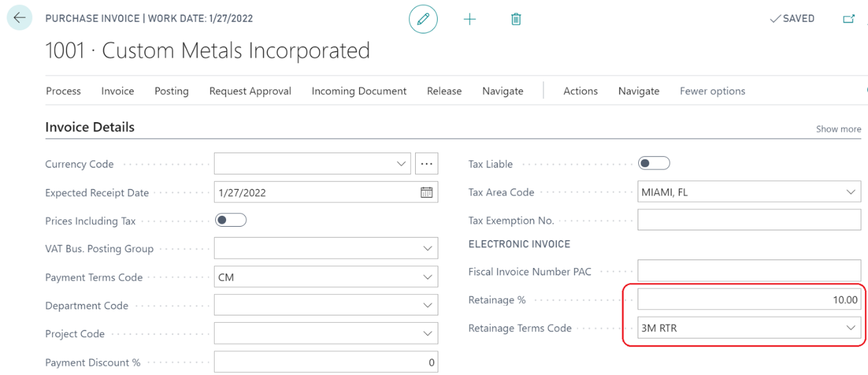The height and width of the screenshot is (375, 868).
Task: Click the Payment Discount % field
Action: tap(326, 362)
